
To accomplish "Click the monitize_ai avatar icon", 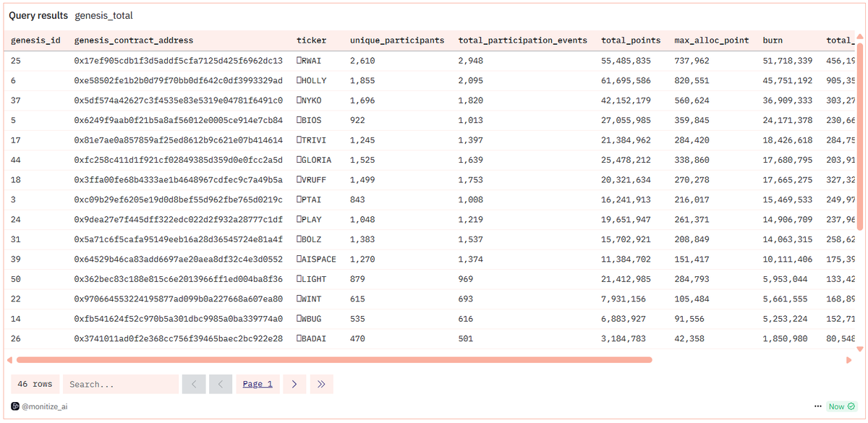I will coord(15,407).
